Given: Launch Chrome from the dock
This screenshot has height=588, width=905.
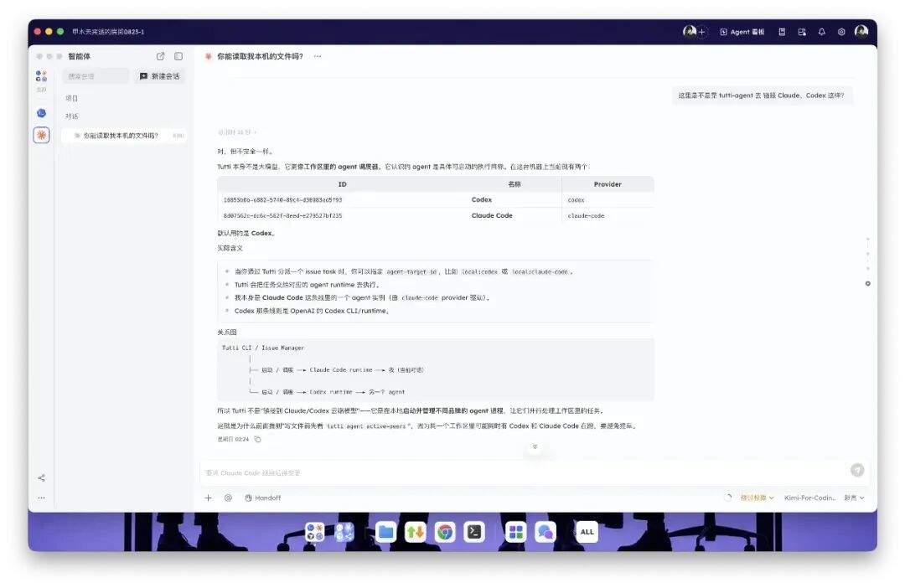Looking at the screenshot, I should [x=445, y=532].
